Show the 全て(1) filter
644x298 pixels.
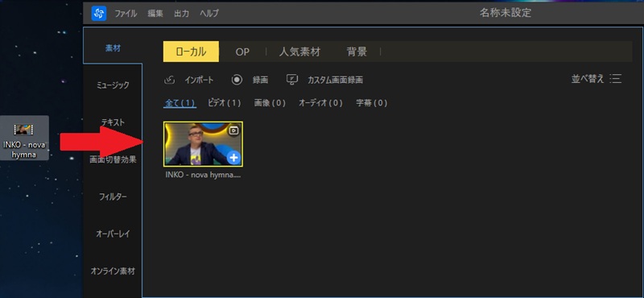180,103
